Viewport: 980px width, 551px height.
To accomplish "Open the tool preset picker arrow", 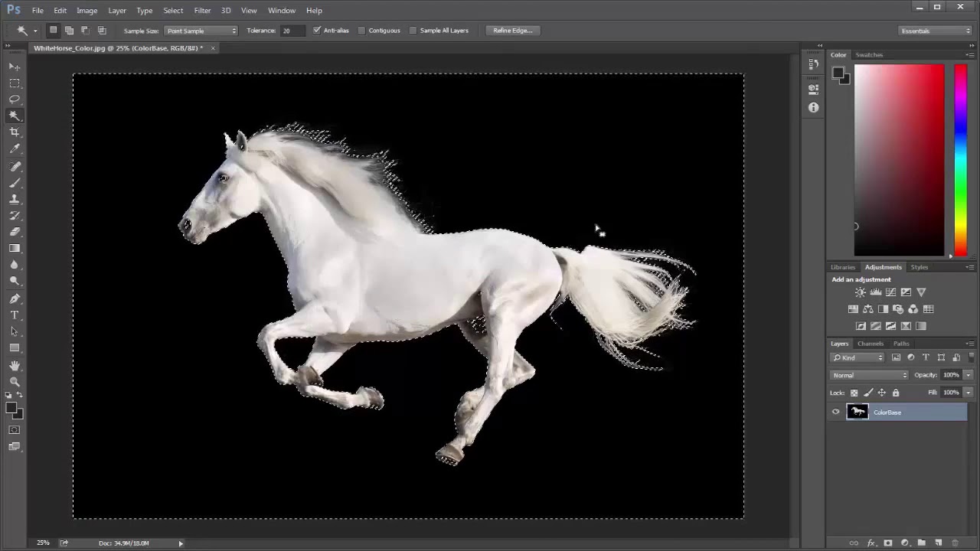I will (x=34, y=31).
